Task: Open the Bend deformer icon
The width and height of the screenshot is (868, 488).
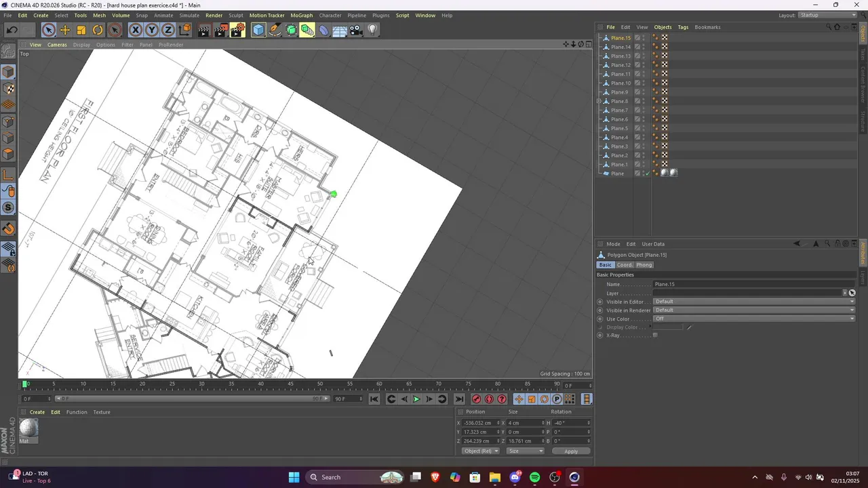Action: (323, 30)
